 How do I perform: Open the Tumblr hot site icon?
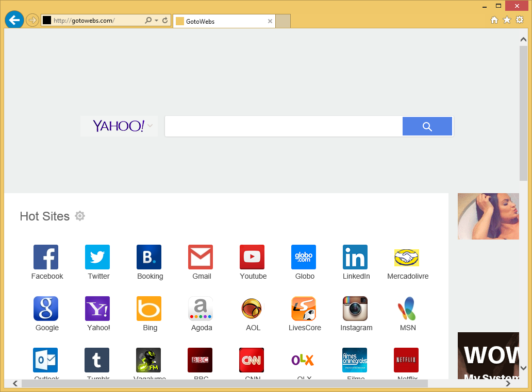click(x=97, y=360)
